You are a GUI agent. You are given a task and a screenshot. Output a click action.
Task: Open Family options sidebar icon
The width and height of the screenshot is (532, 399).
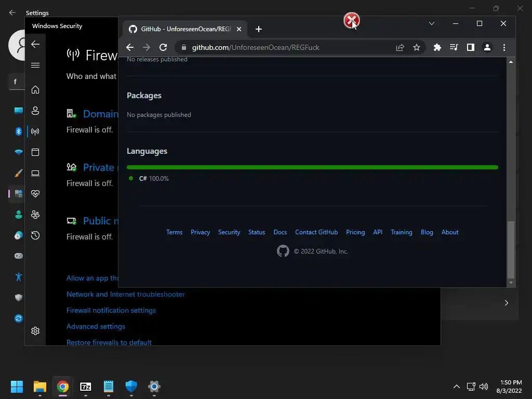[x=35, y=215]
